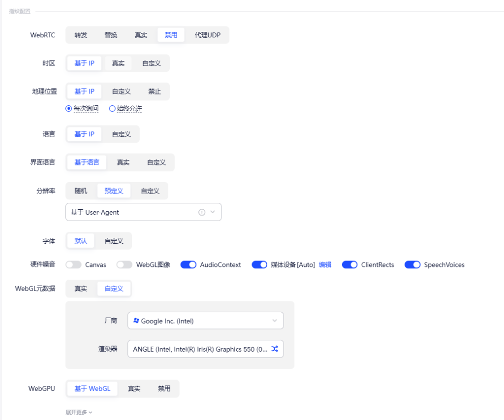The image size is (504, 420).
Task: Choose 禁止 for 地理位置
Action: click(155, 92)
